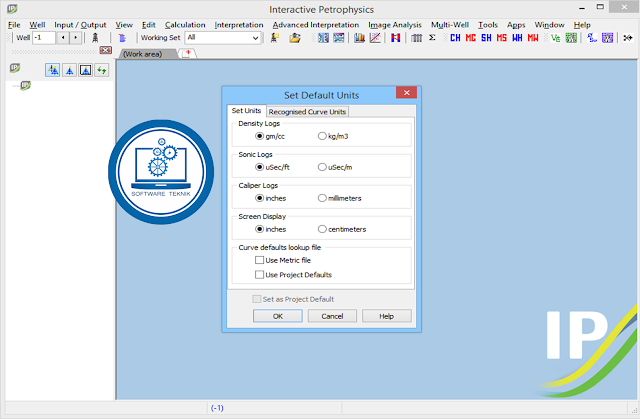Switch to the Recognised Curve Units tab
Screen dimensions: 640x419
click(x=307, y=112)
